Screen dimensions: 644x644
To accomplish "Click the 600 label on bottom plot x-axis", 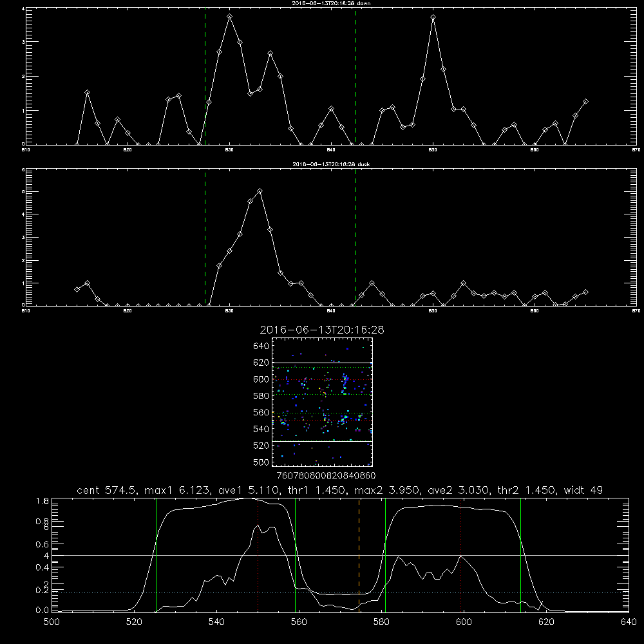I will (x=464, y=622).
